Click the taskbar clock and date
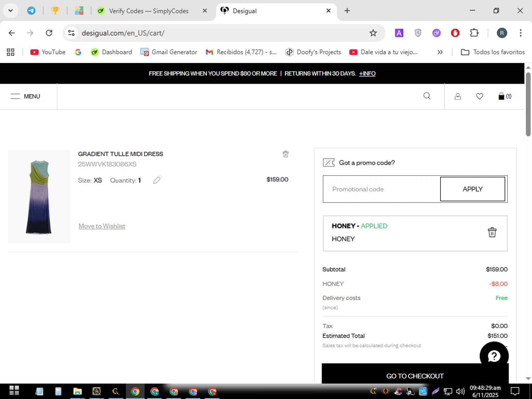This screenshot has height=399, width=532. [485, 391]
